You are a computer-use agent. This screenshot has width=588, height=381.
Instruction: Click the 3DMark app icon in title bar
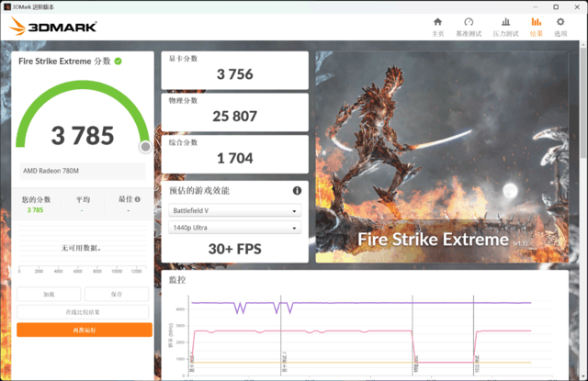tap(6, 6)
